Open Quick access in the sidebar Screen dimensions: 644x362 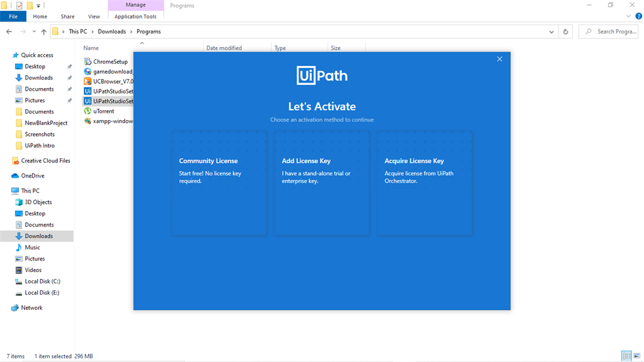coord(33,55)
